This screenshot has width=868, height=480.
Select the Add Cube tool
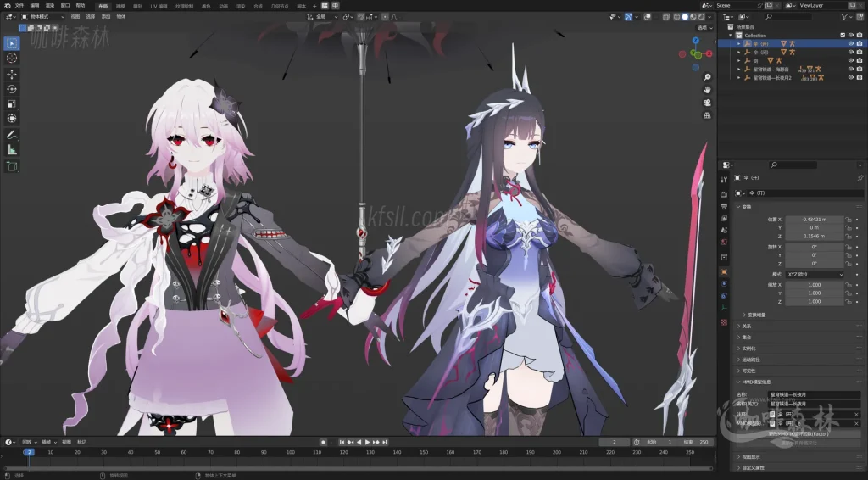pos(12,166)
